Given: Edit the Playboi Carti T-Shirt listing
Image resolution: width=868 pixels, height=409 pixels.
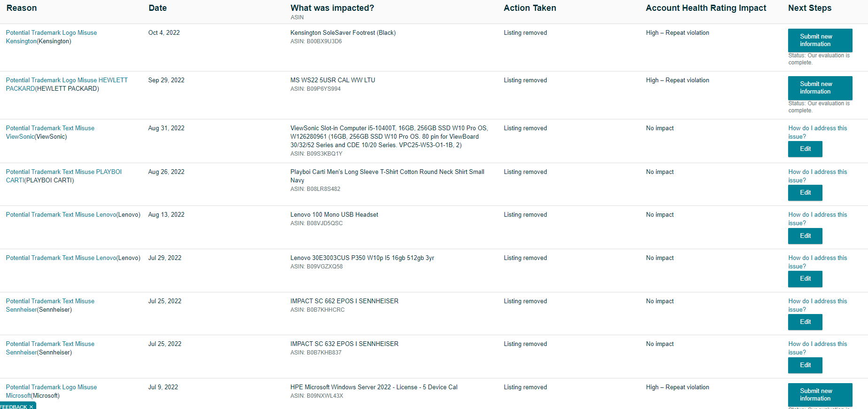Looking at the screenshot, I should point(805,193).
